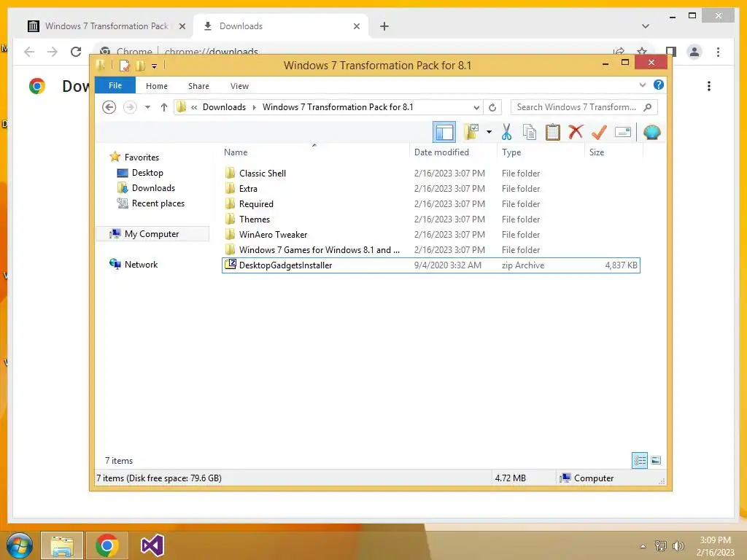Switch to Windows 7 Transformation Pack Chrome tab
This screenshot has width=747, height=560.
(x=106, y=26)
